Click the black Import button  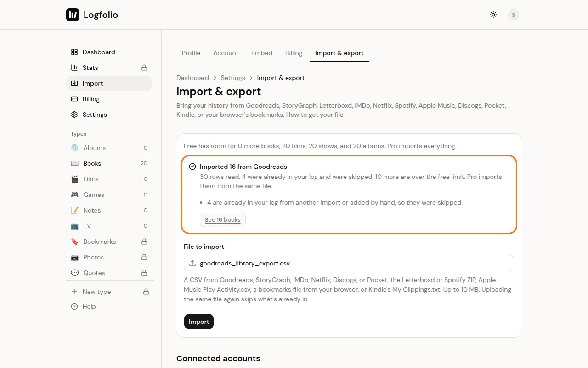tap(199, 322)
